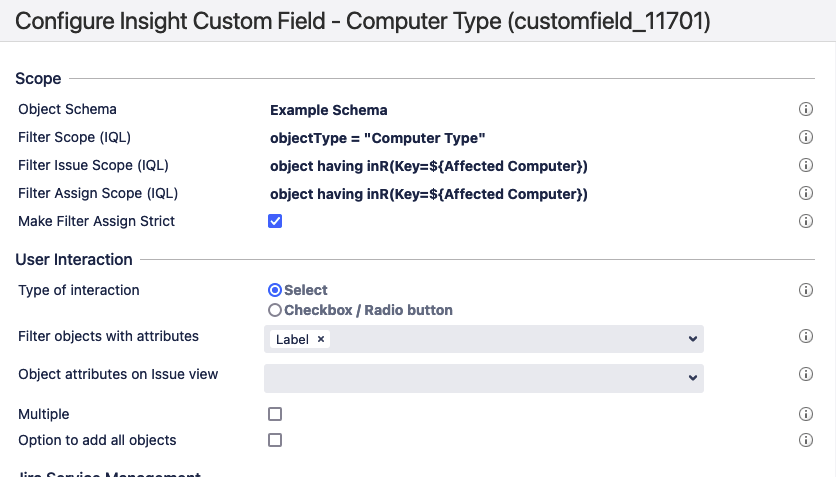Remove the Label tag using its x
This screenshot has width=836, height=477.
[321, 339]
